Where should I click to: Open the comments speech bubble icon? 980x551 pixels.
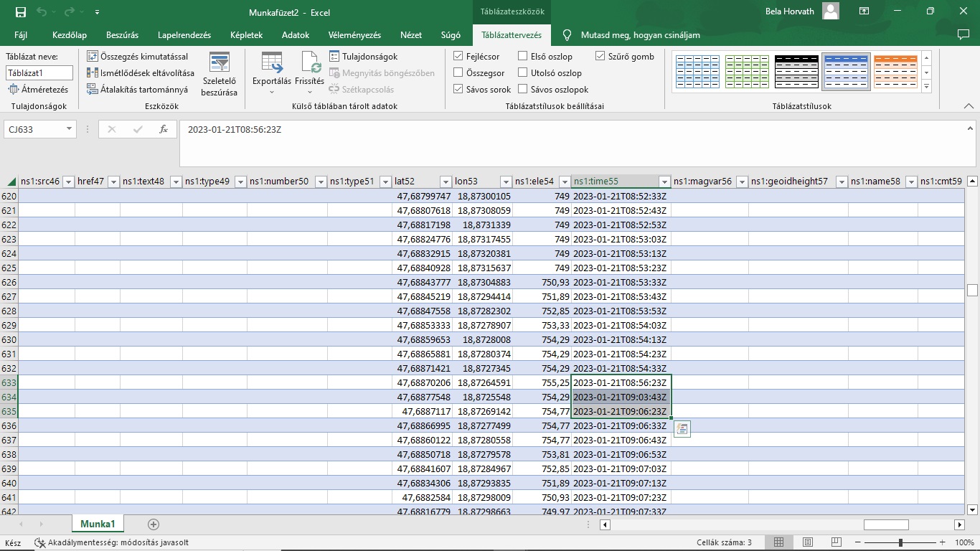click(963, 34)
